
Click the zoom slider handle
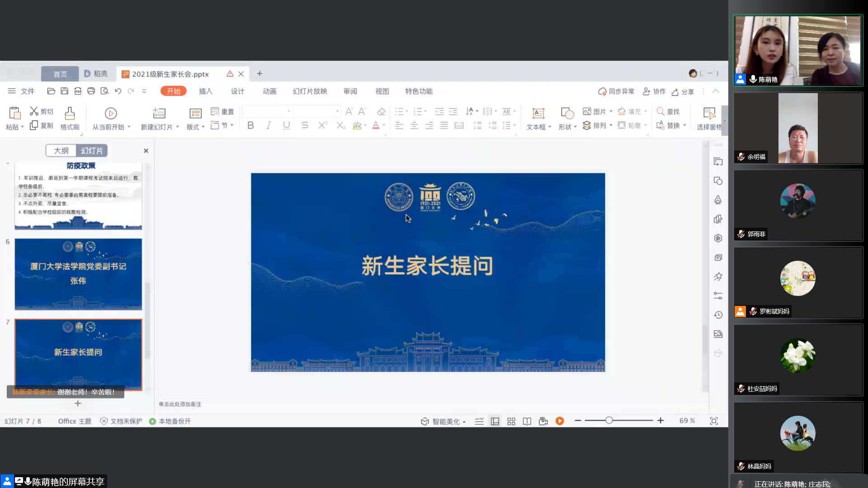tap(609, 421)
